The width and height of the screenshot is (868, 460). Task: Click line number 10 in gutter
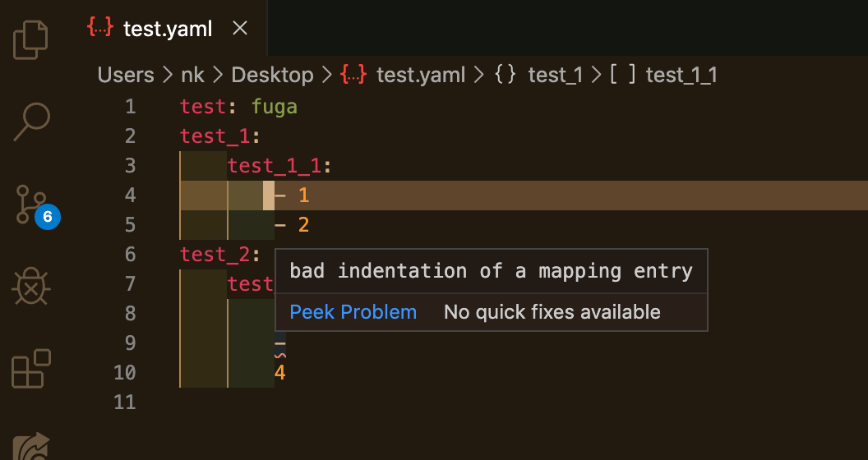coord(125,373)
